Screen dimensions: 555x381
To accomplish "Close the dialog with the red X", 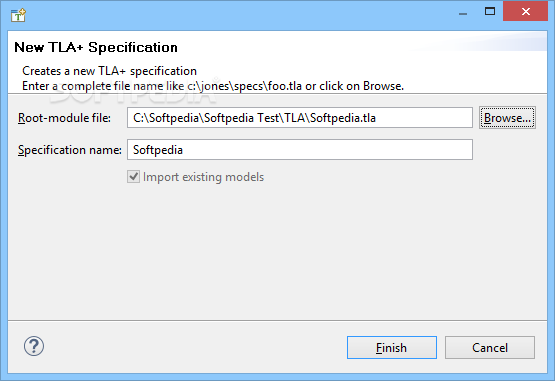I will click(526, 11).
